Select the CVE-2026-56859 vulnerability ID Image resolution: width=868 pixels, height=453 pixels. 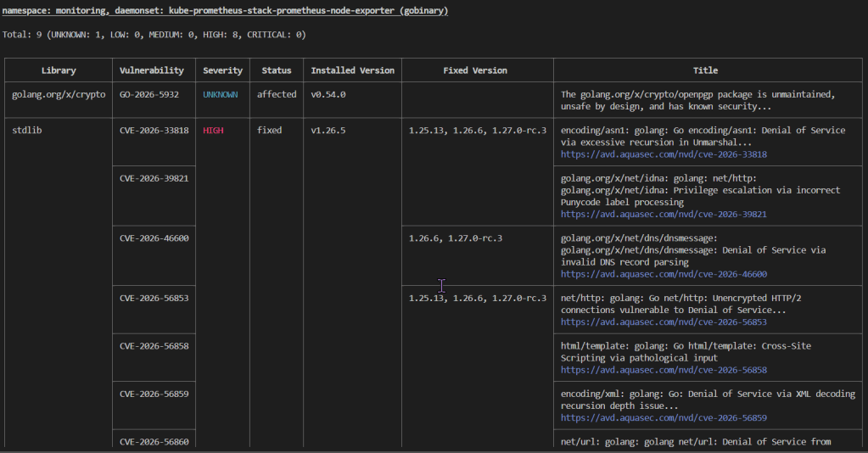154,394
